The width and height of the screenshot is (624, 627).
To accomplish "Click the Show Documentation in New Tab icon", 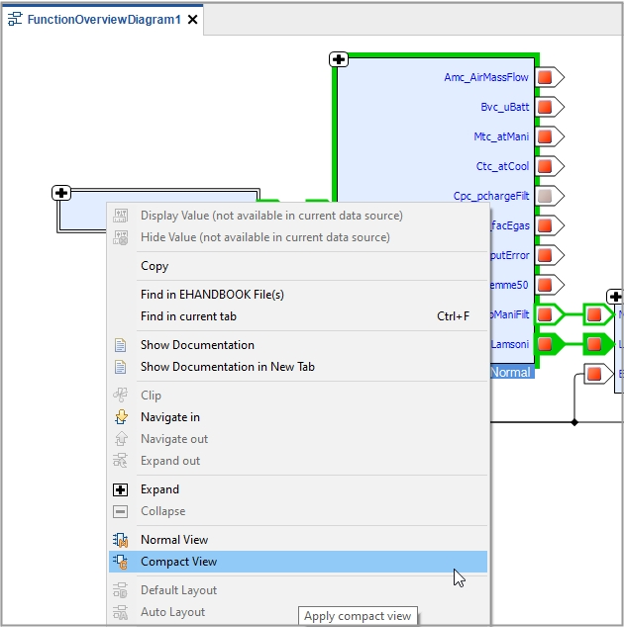I will pos(120,367).
